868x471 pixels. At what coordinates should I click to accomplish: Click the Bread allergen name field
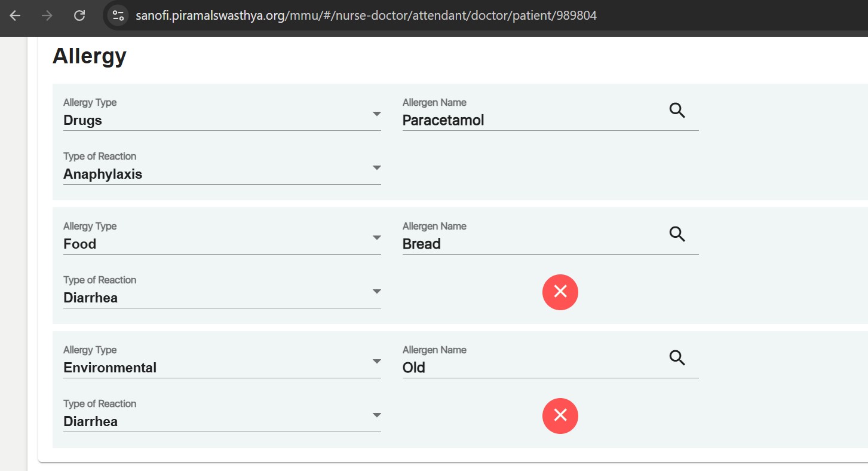pos(532,244)
